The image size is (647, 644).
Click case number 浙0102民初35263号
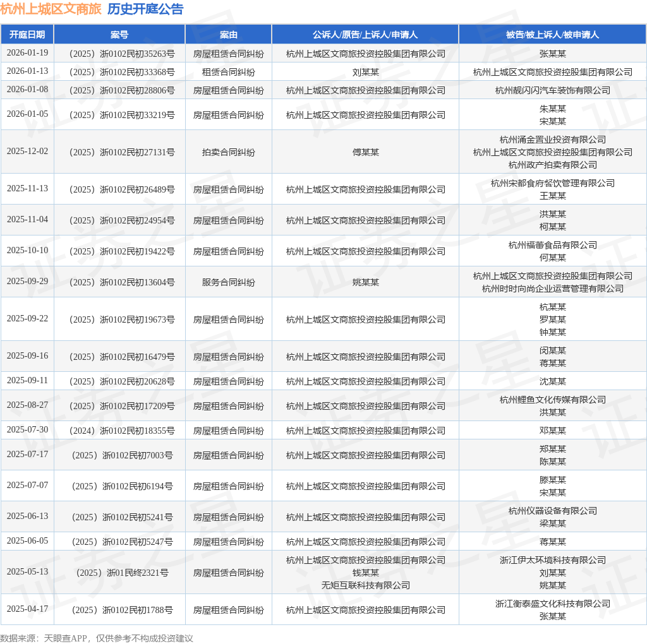click(x=122, y=54)
